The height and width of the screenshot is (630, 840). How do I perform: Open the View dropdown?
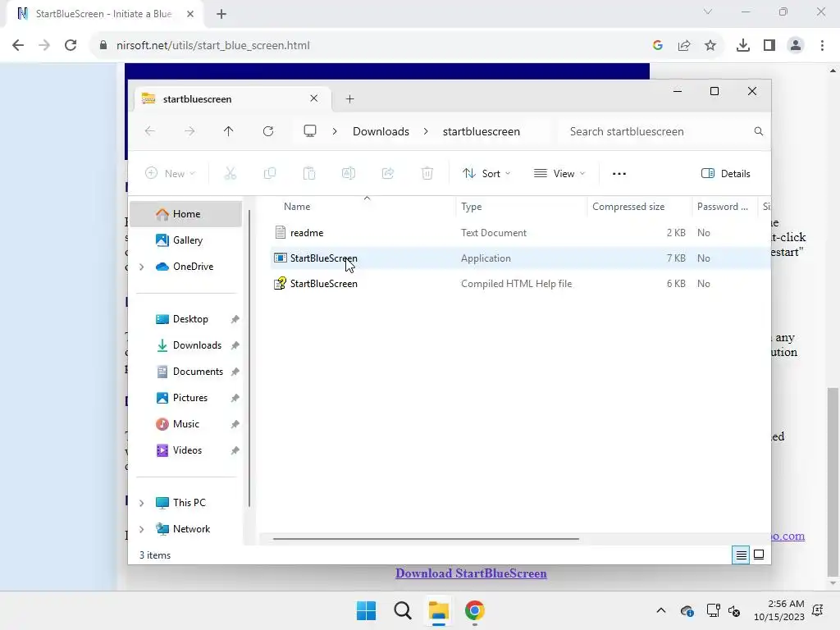tap(559, 174)
